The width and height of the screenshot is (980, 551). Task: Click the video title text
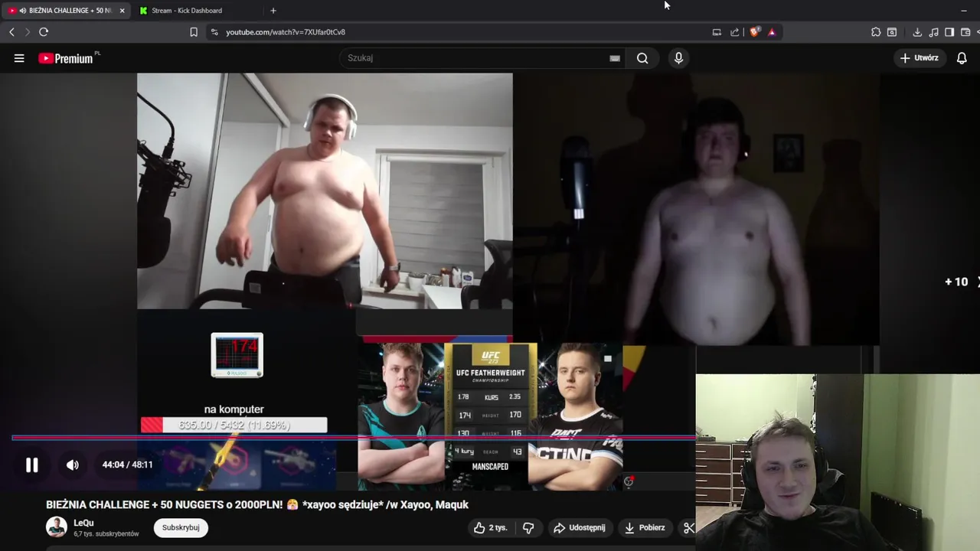(257, 505)
